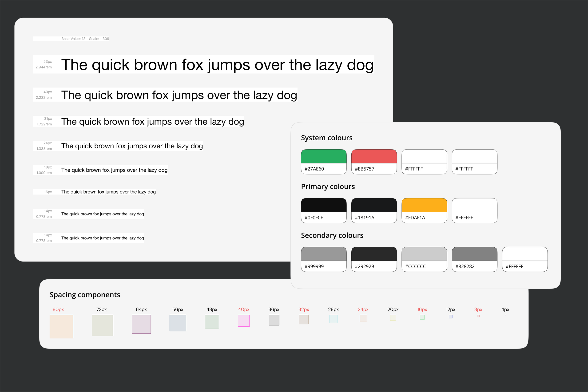The image size is (588, 392).
Task: Select the black #0F0F0F colour swatch
Action: [324, 206]
